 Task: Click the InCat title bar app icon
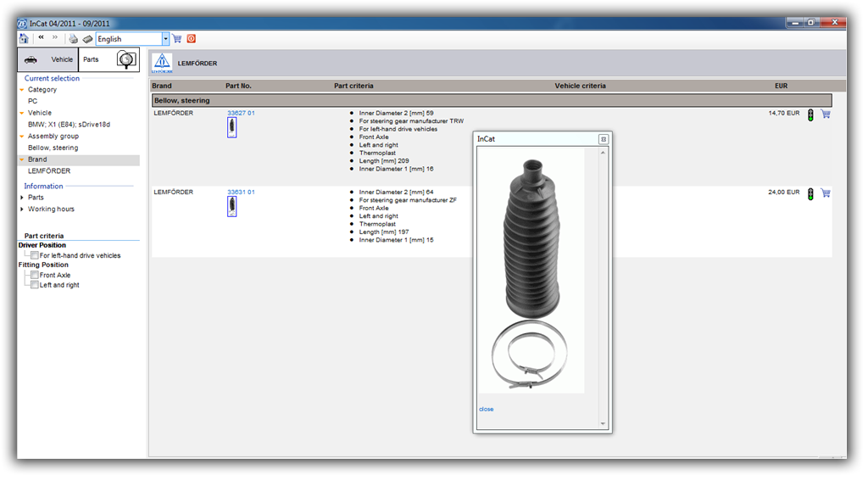click(22, 24)
